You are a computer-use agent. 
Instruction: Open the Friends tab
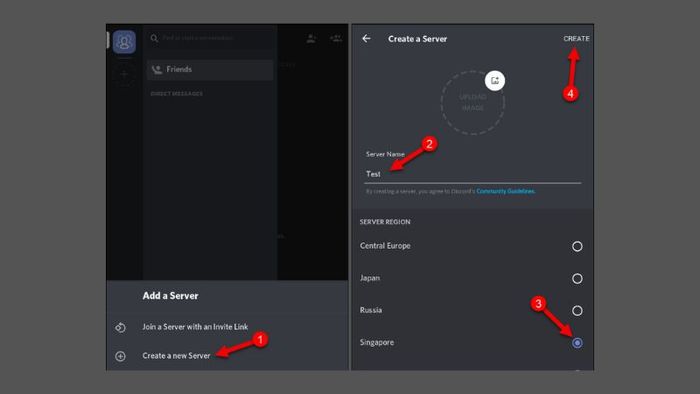tap(210, 70)
